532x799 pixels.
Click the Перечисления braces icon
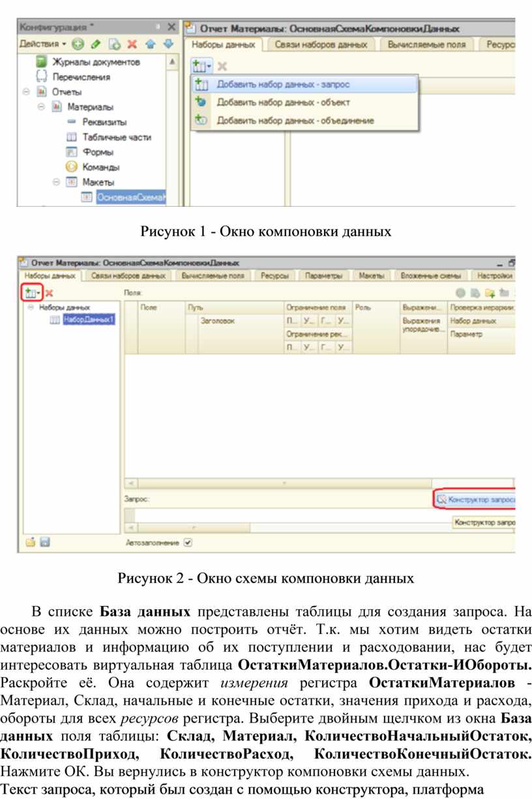41,77
